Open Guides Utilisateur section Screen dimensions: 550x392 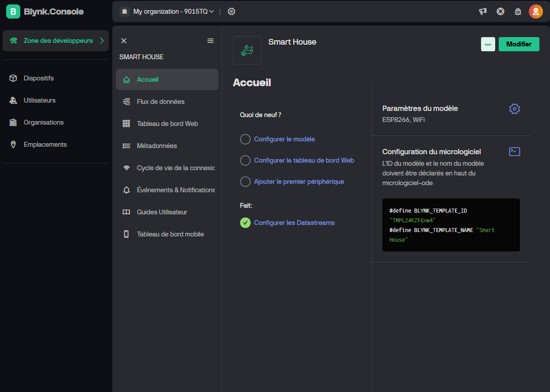pyautogui.click(x=167, y=212)
